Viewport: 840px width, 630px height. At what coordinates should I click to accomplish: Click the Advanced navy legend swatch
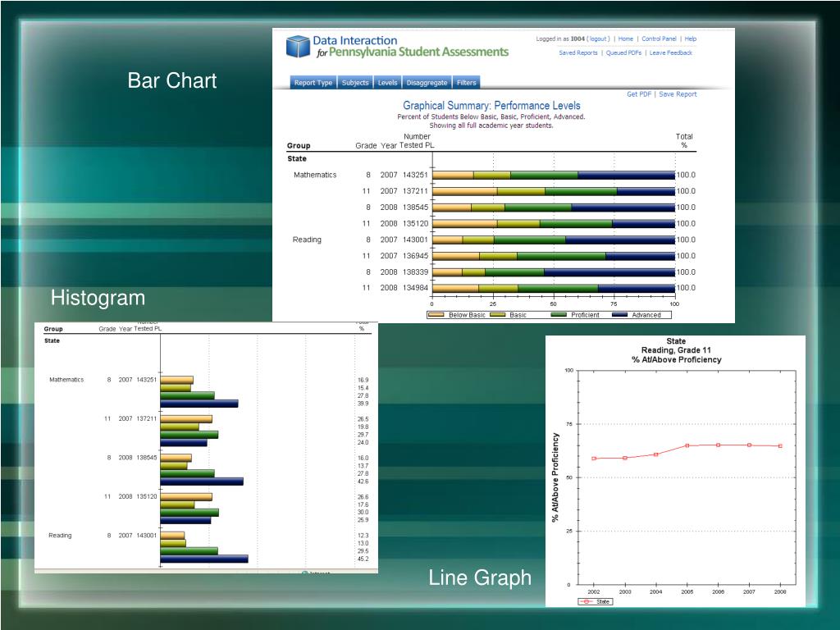pos(620,314)
